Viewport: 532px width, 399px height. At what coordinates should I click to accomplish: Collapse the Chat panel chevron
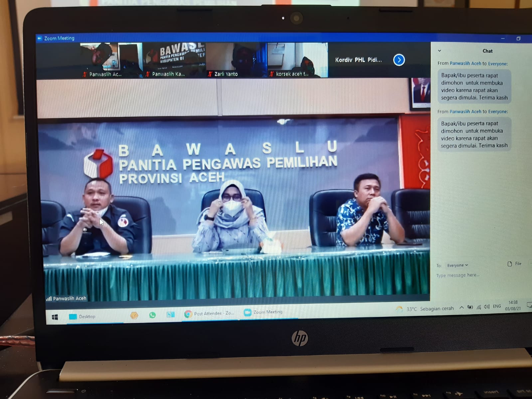tap(440, 51)
